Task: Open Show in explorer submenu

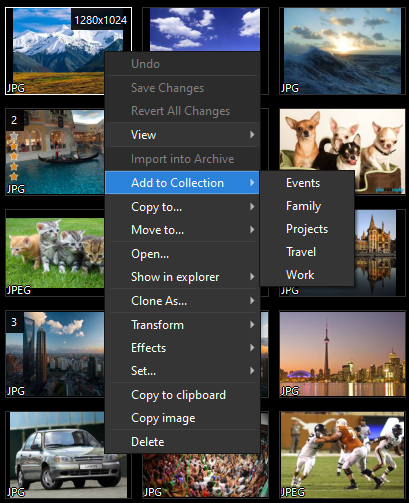Action: 182,277
